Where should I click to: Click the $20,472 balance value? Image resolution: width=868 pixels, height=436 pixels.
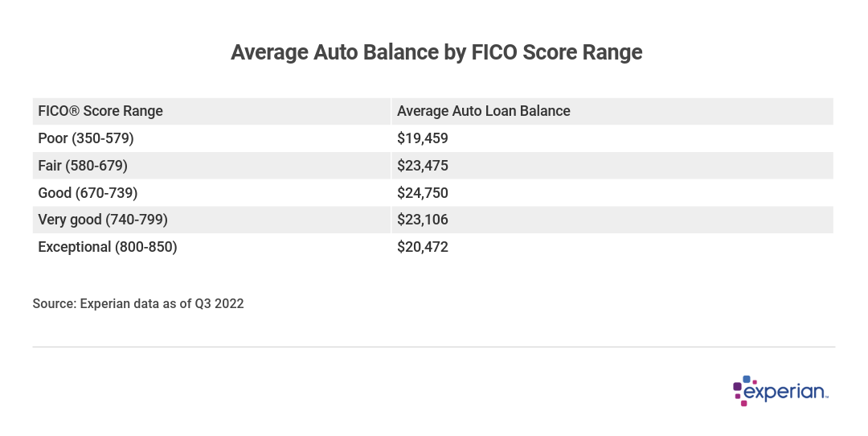point(423,247)
